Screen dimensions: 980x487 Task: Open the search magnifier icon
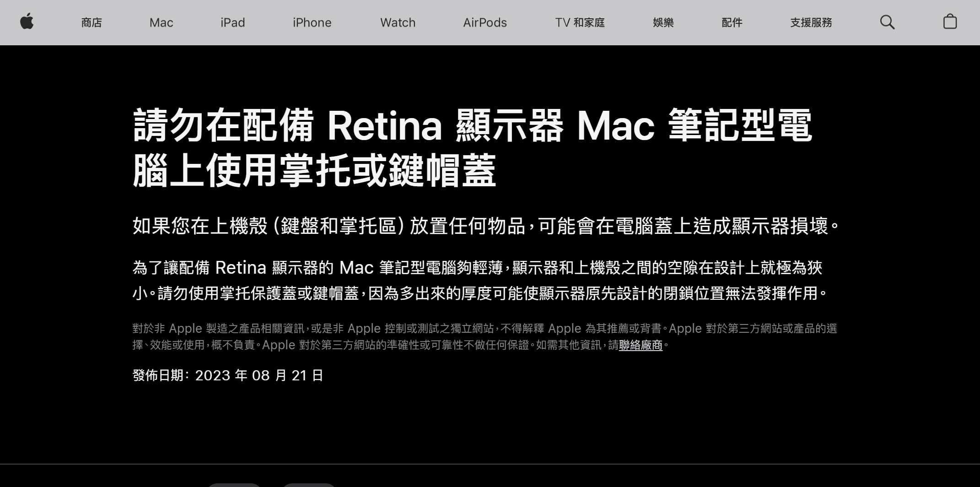tap(887, 22)
